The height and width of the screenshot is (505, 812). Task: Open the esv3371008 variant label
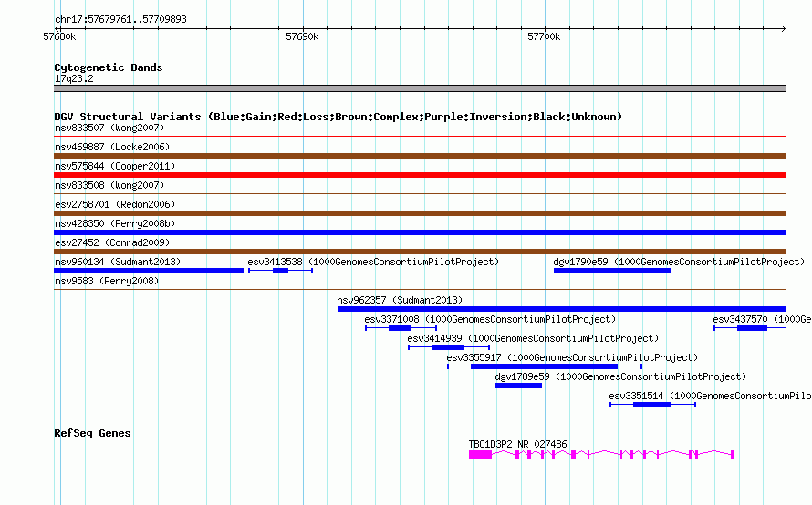490,319
